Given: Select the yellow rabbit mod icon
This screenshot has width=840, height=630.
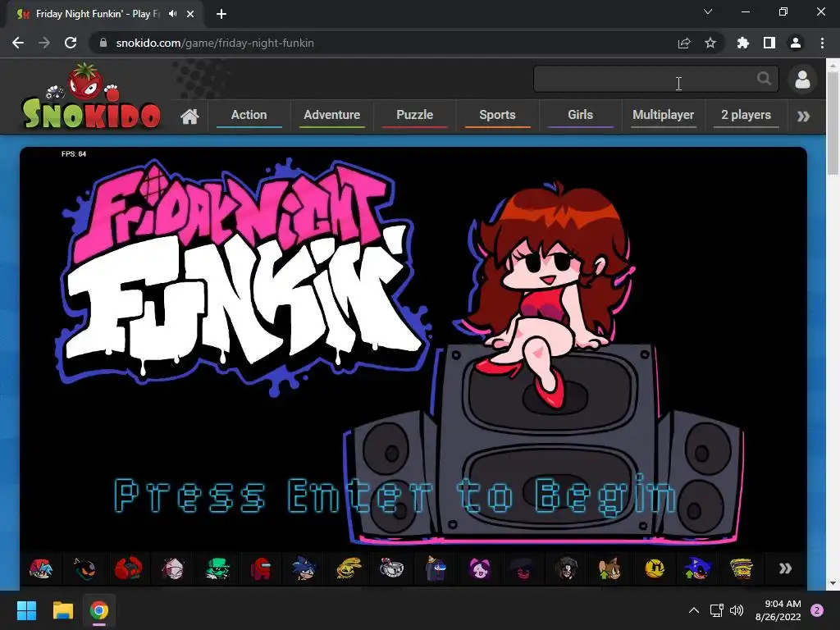Looking at the screenshot, I should (x=348, y=568).
